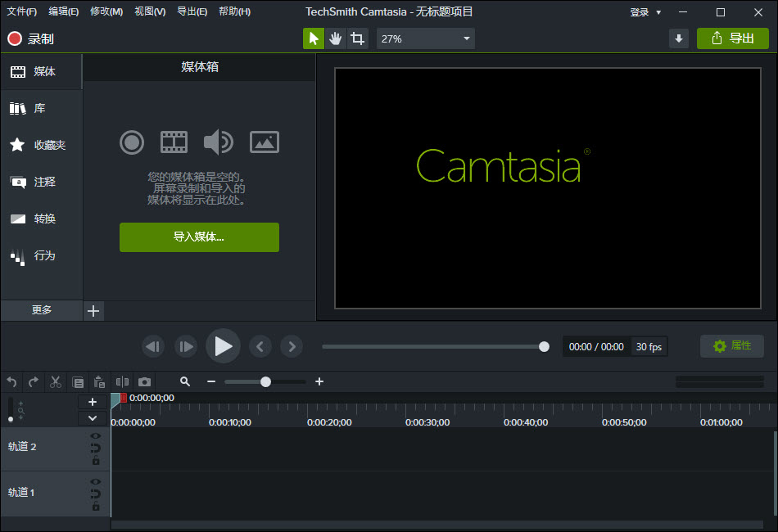This screenshot has height=532, width=778.
Task: Click the Redo arrow icon
Action: pos(34,381)
